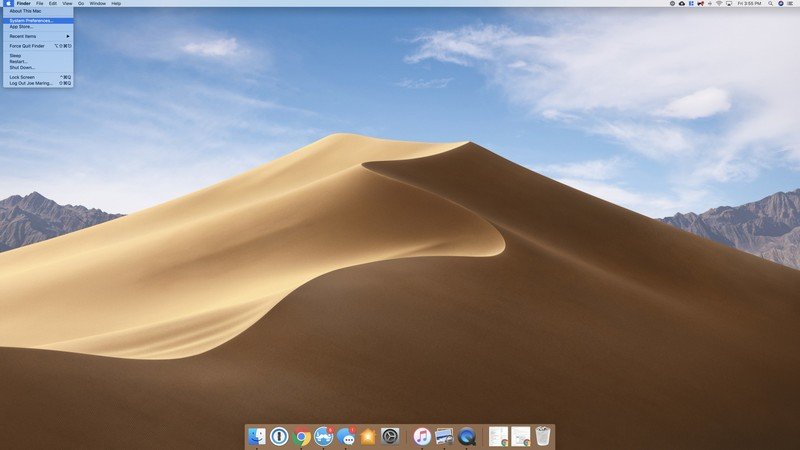Open Notification Center list icon
Screen dimensions: 800x450
tap(790, 3)
